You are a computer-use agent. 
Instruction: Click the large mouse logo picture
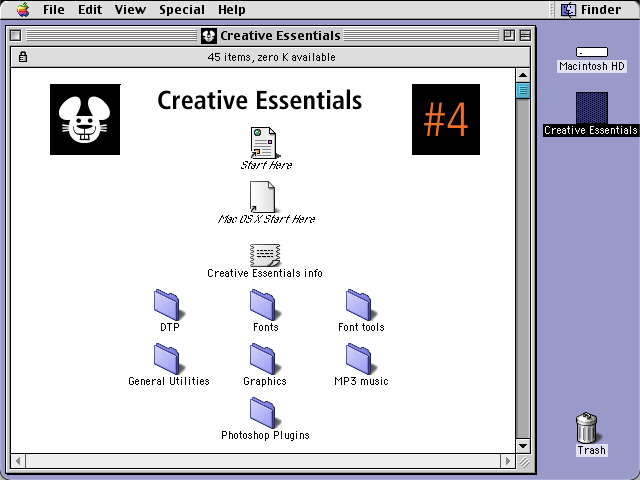[85, 120]
